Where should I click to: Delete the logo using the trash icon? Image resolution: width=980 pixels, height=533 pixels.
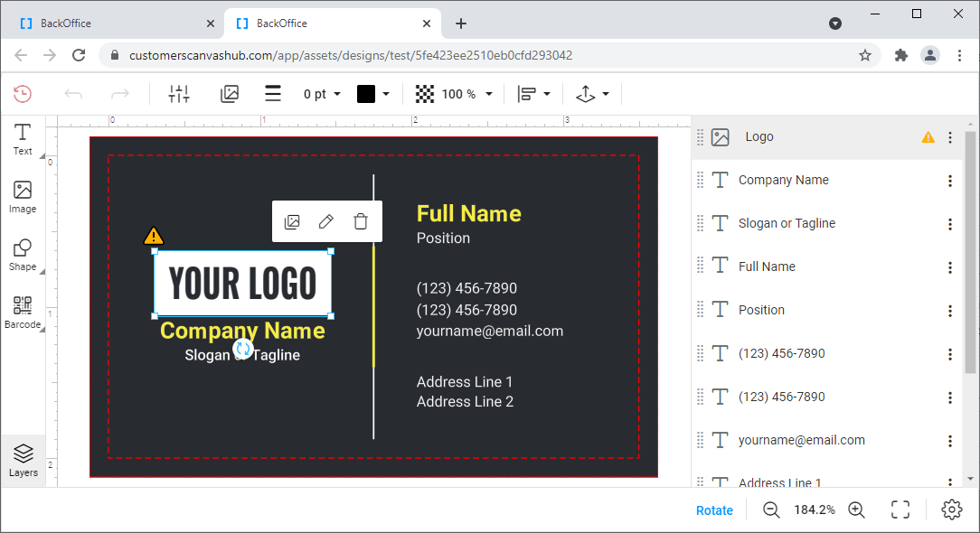361,220
